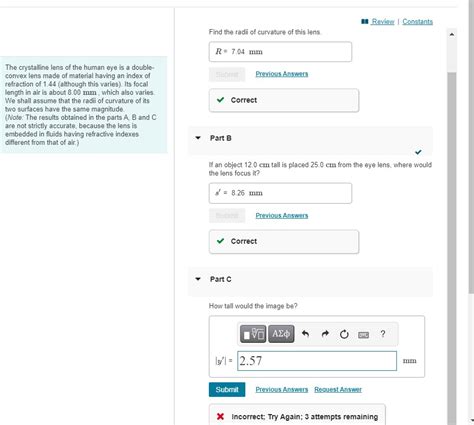
Task: Open the Greek symbols ΑΣφ palette
Action: point(281,334)
